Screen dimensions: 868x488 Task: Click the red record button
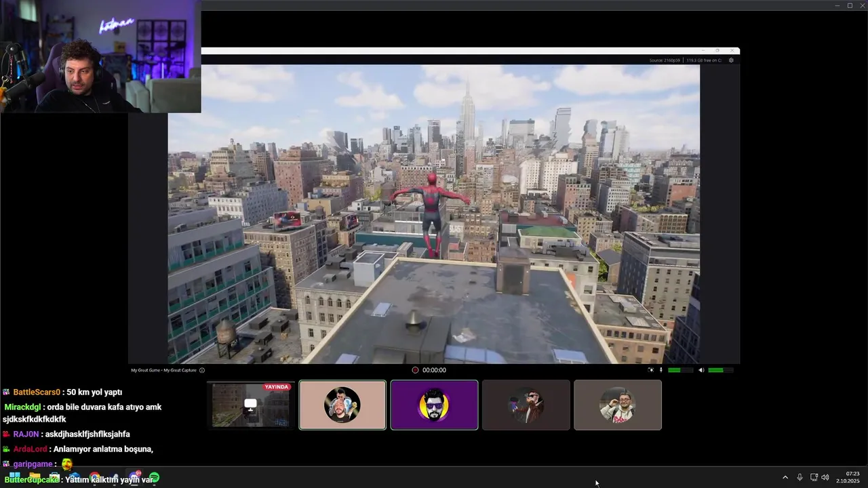coord(415,370)
